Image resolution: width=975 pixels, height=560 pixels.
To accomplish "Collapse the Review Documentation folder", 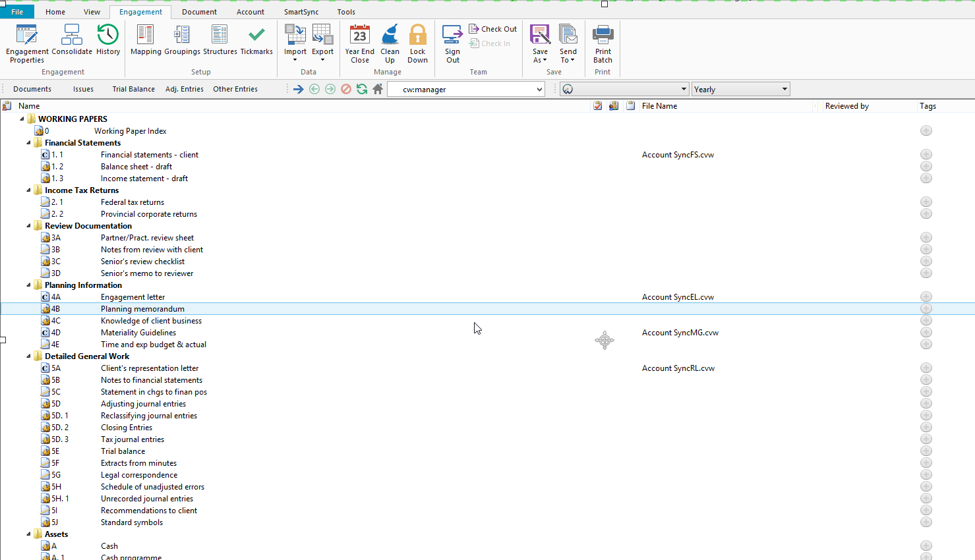I will (28, 226).
